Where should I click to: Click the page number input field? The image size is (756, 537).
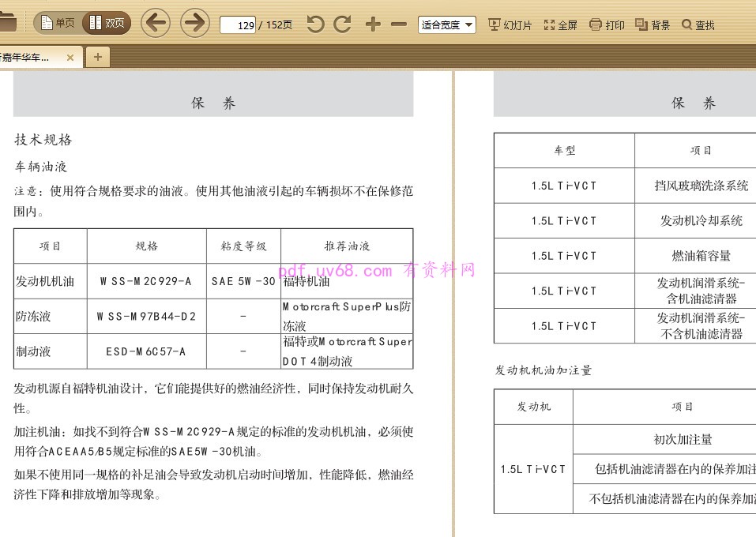coord(238,25)
